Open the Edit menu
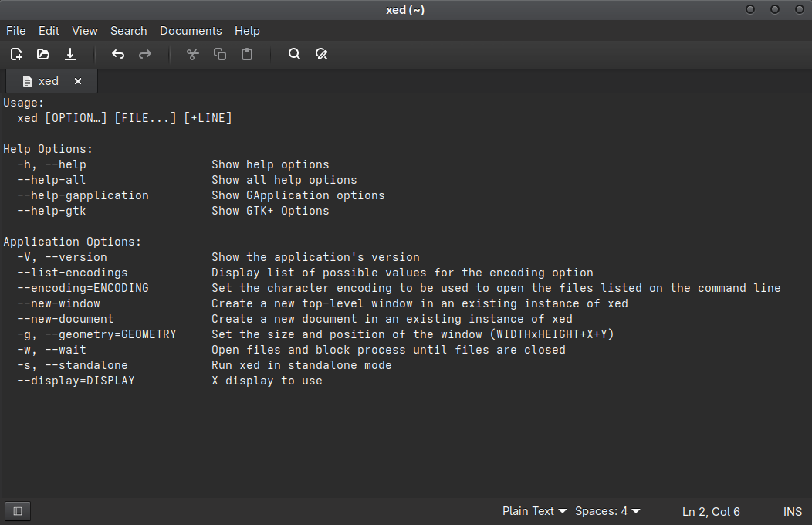The height and width of the screenshot is (525, 812). (x=49, y=31)
